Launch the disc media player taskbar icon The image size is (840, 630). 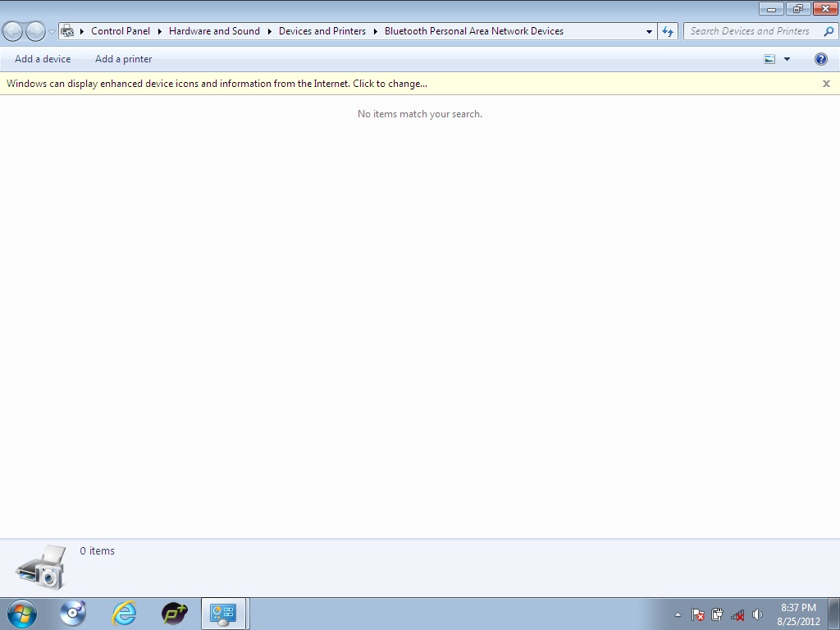click(73, 614)
